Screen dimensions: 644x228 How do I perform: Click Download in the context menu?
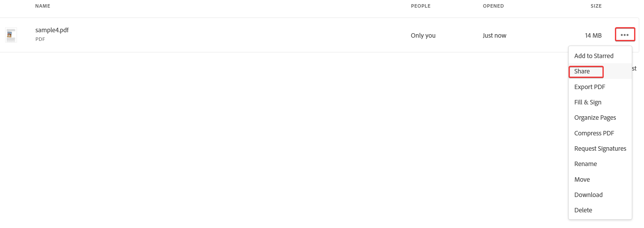pos(588,195)
